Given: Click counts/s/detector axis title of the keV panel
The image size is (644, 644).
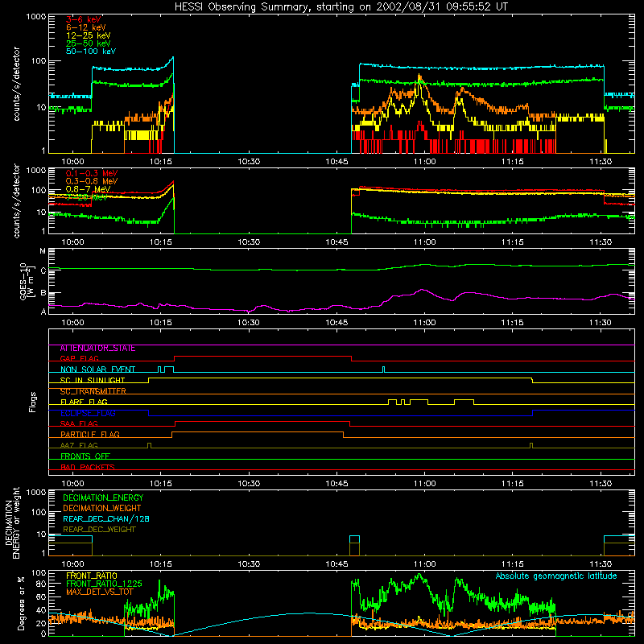Looking at the screenshot, I should tap(16, 84).
